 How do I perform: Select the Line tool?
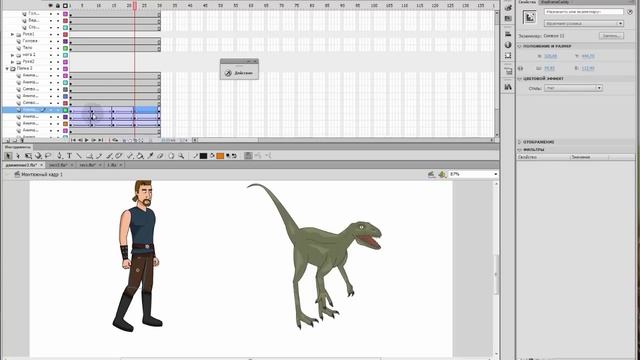coord(79,156)
